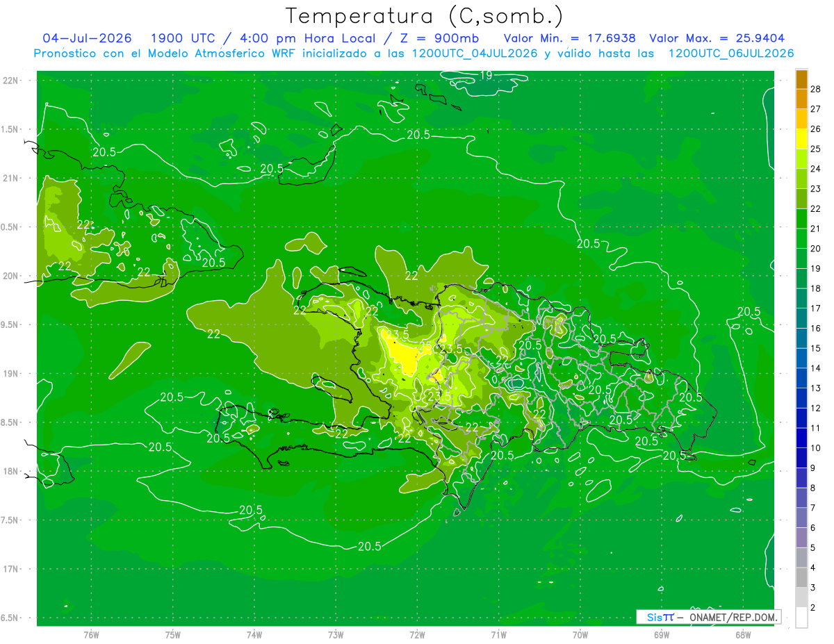This screenshot has height=644, width=834.
Task: Click the '25' contour label over Haiti
Action: coord(425,345)
